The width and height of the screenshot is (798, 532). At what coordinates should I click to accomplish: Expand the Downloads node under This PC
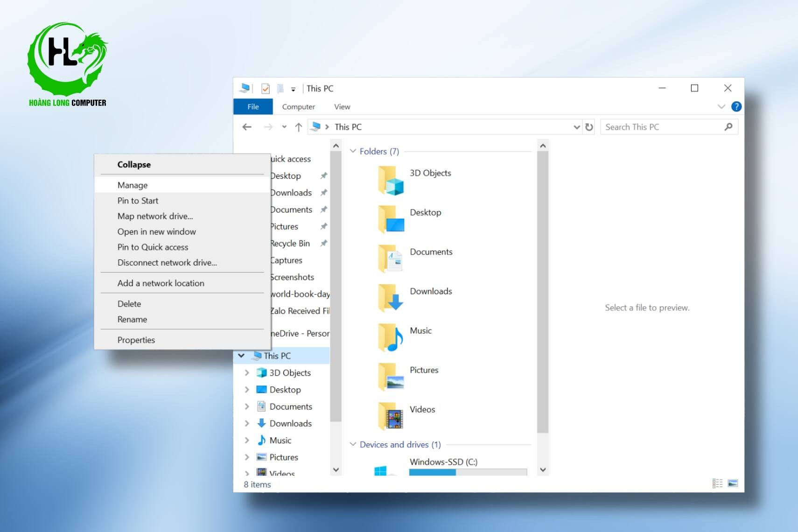[x=247, y=423]
